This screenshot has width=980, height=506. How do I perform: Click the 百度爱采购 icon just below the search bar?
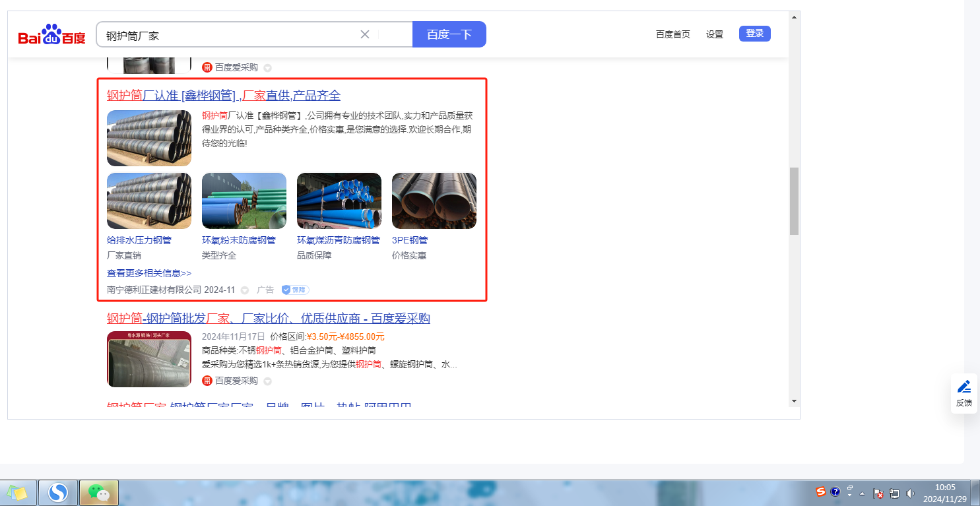[x=207, y=67]
